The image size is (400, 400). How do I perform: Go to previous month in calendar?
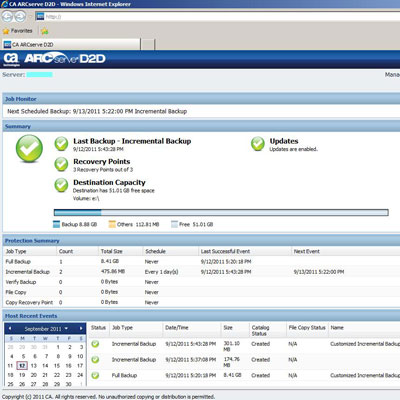pos(10,329)
